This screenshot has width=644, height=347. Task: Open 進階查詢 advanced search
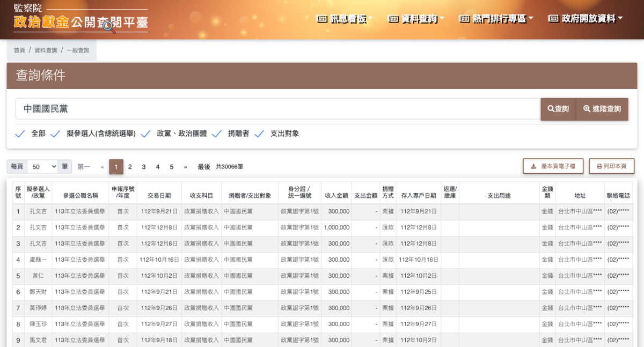[602, 109]
